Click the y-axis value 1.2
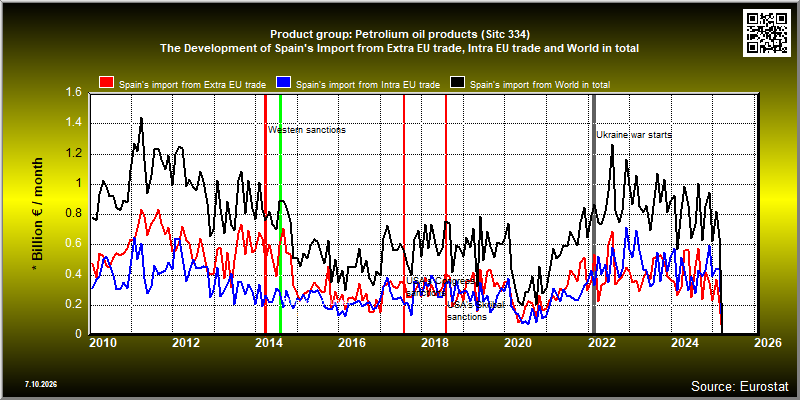This screenshot has height=400, width=800. coord(72,154)
